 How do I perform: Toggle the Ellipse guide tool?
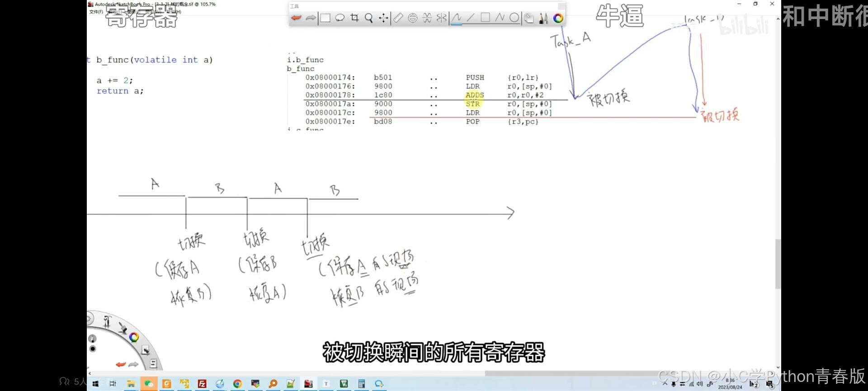(413, 18)
